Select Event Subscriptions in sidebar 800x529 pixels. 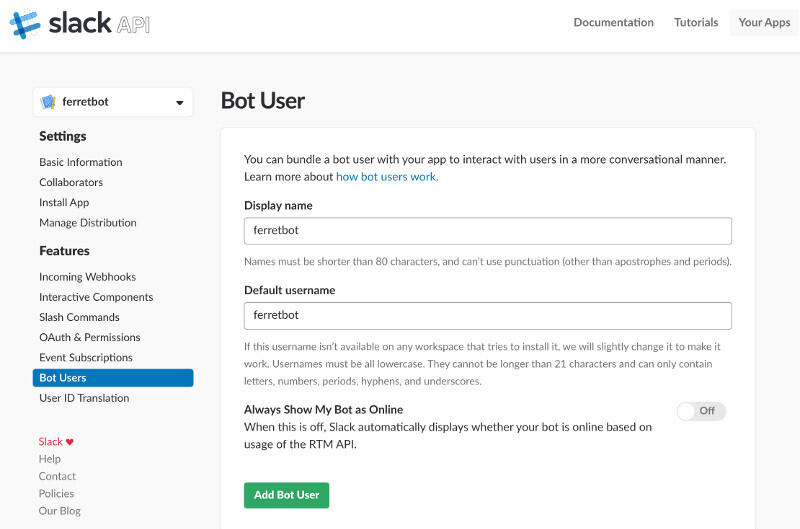86,357
